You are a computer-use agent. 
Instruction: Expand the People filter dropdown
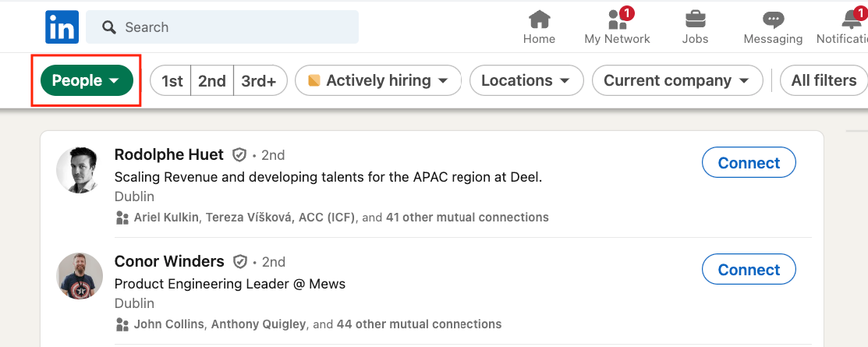(86, 80)
